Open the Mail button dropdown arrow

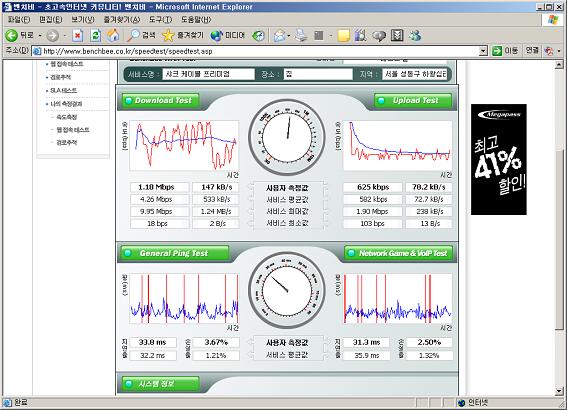[289, 36]
